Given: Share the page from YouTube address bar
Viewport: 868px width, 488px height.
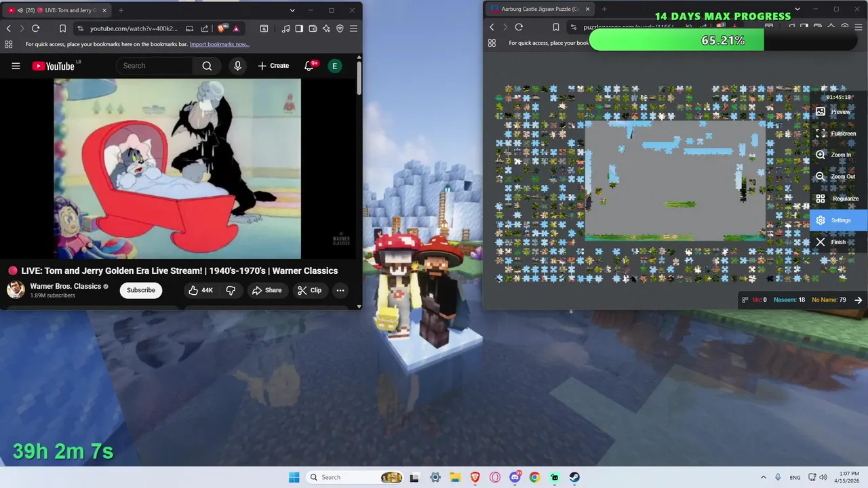Looking at the screenshot, I should click(205, 28).
